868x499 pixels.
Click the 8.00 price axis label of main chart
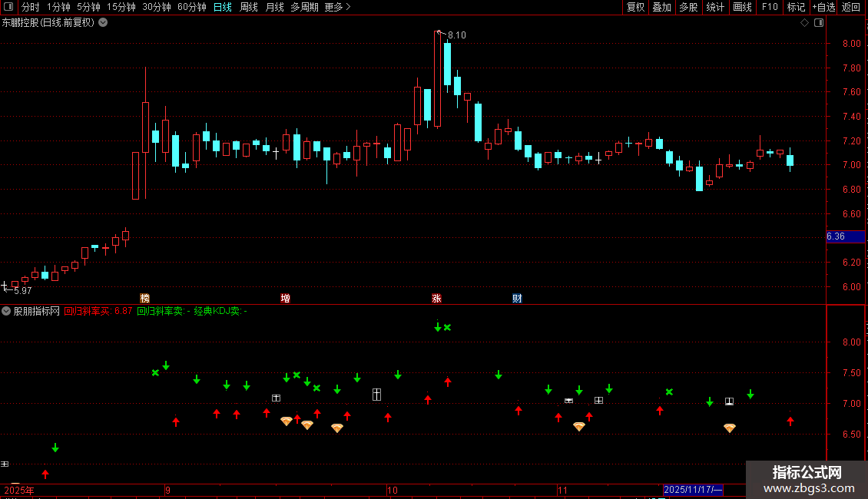point(851,44)
